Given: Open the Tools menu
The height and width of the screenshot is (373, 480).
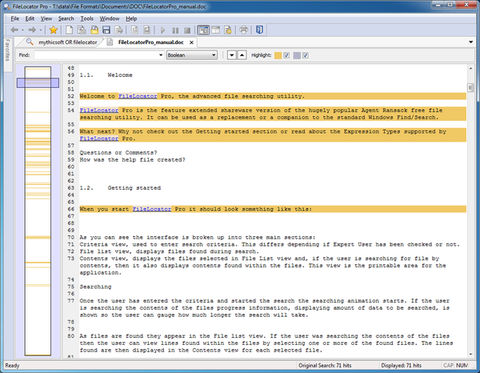Looking at the screenshot, I should [x=87, y=19].
